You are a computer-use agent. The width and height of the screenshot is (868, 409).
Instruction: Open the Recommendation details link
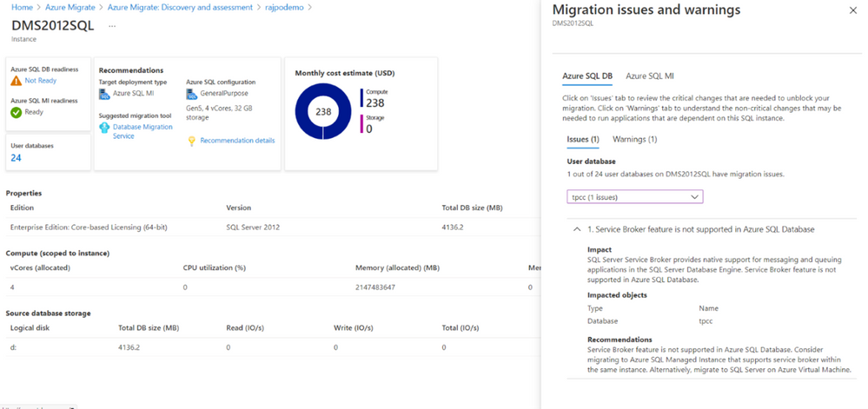(237, 141)
